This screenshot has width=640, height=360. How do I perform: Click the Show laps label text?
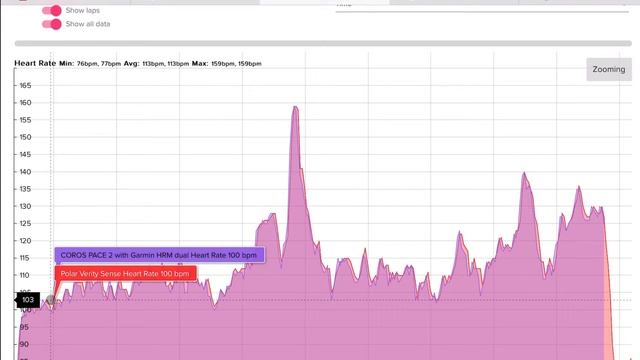(82, 11)
